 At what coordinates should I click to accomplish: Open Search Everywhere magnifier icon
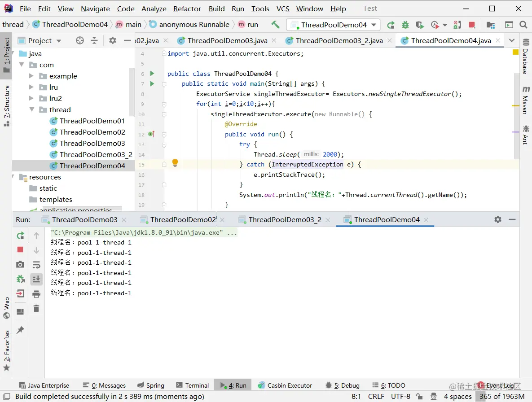(x=523, y=25)
